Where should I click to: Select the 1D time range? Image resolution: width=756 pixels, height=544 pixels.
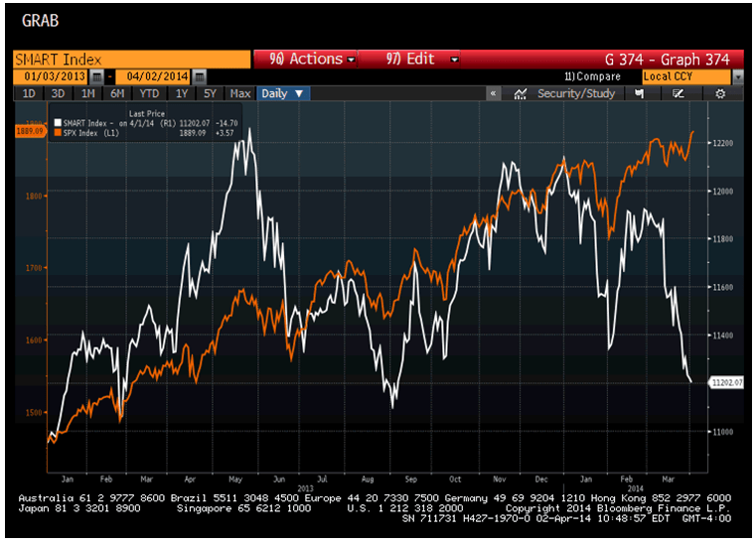coord(29,93)
